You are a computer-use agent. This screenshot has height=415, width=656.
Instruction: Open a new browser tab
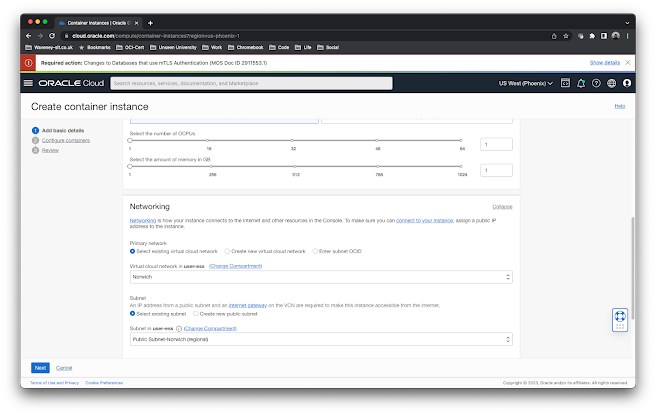[151, 23]
